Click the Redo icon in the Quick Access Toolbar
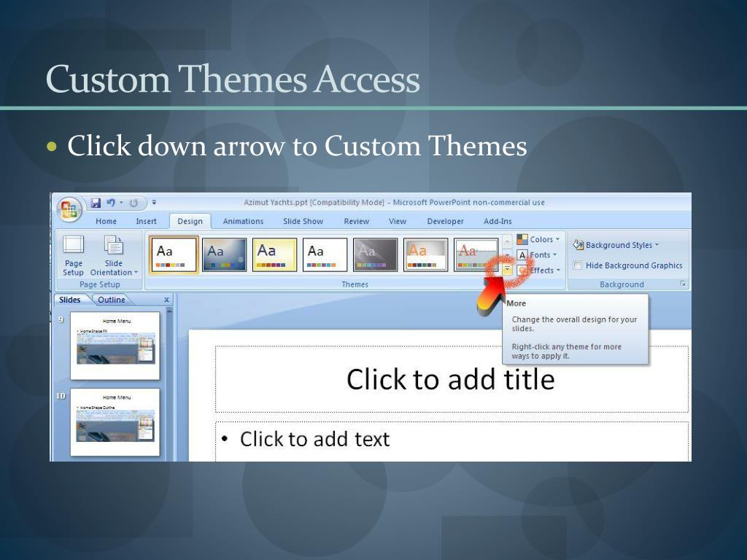The height and width of the screenshot is (560, 747). (x=134, y=203)
